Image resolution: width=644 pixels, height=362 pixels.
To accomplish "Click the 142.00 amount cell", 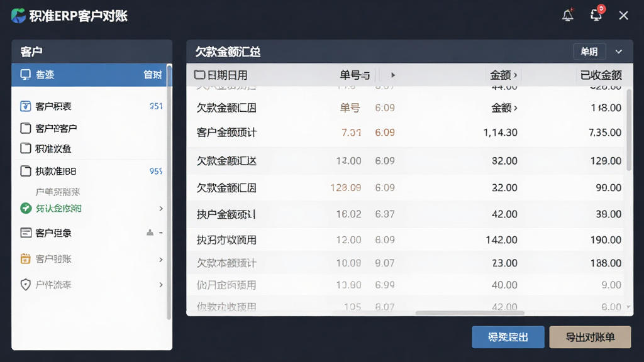I will pos(501,239).
